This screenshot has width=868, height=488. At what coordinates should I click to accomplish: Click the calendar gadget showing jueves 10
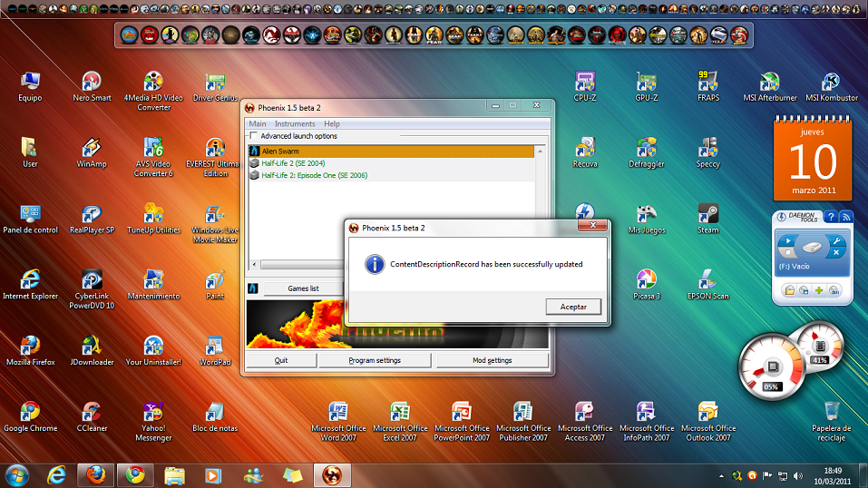(x=813, y=160)
